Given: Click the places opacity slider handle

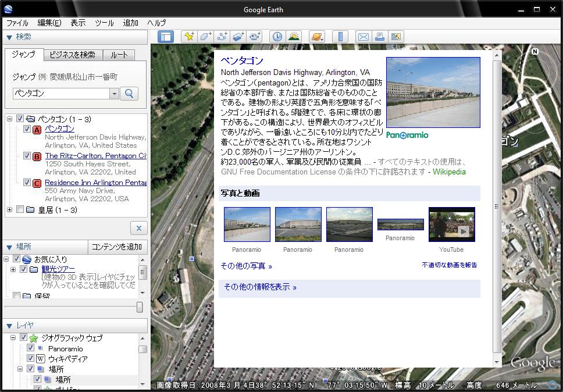Looking at the screenshot, I should click(x=140, y=307).
